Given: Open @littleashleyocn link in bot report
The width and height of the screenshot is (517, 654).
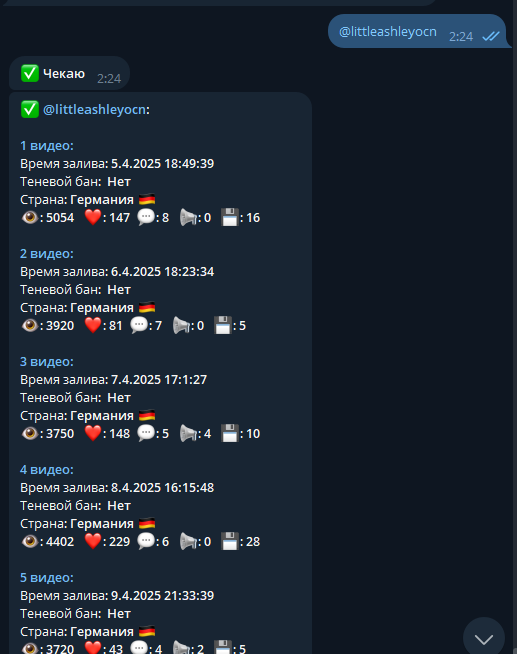Looking at the screenshot, I should pos(95,110).
